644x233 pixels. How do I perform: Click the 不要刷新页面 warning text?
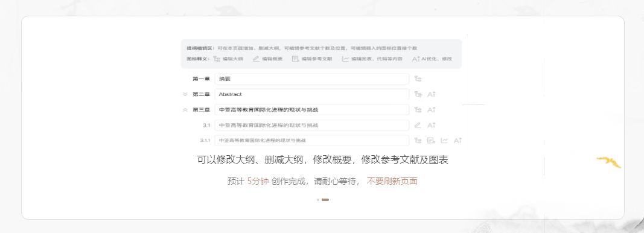tap(392, 181)
